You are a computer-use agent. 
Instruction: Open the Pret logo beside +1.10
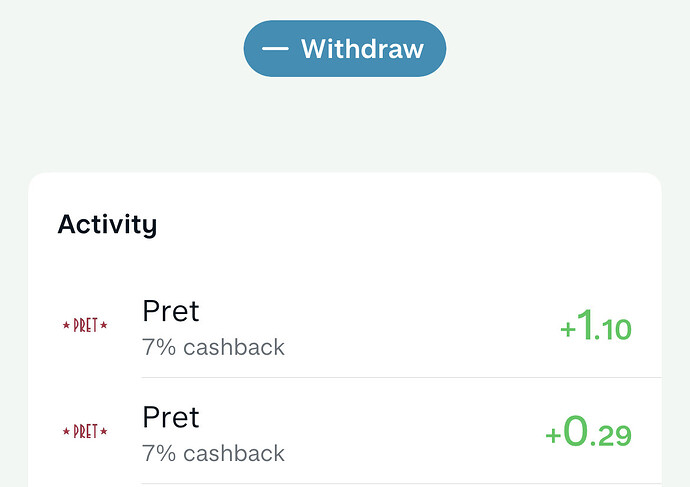click(x=85, y=326)
